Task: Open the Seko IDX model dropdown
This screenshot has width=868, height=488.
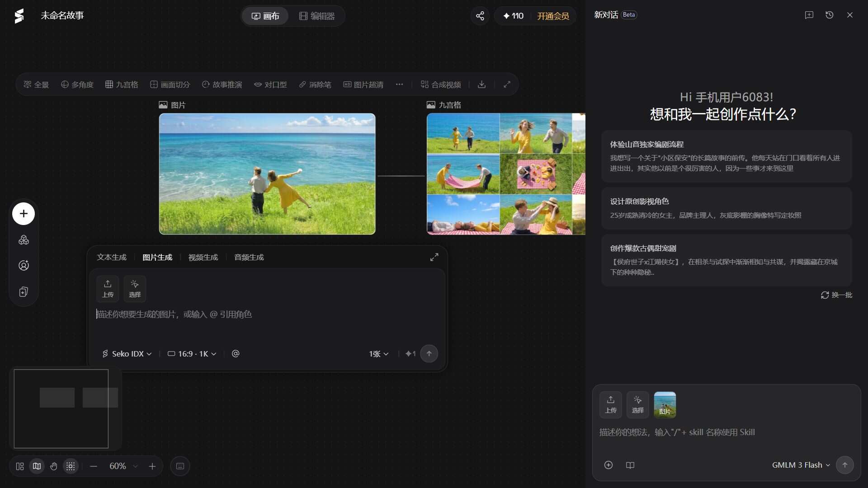Action: tap(127, 354)
